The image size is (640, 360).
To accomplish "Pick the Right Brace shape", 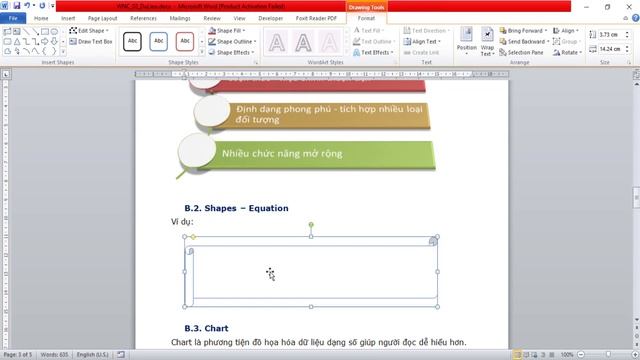I will tap(54, 52).
